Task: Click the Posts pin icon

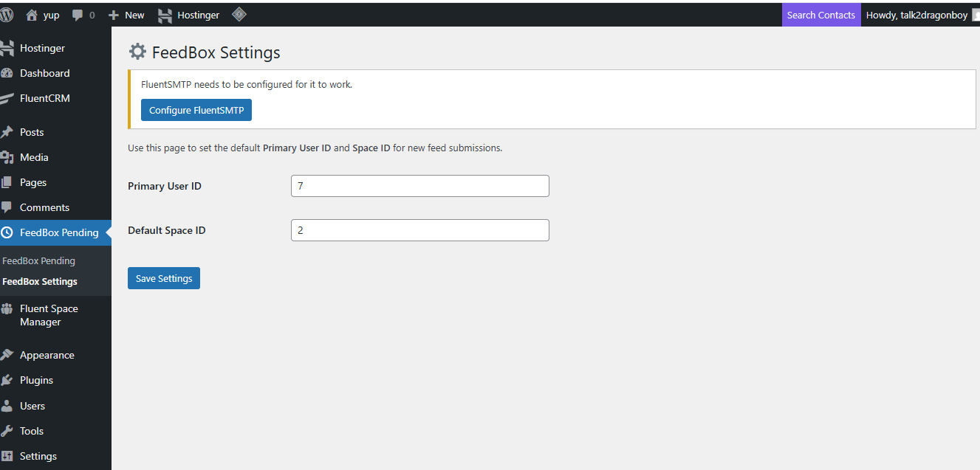Action: point(7,132)
